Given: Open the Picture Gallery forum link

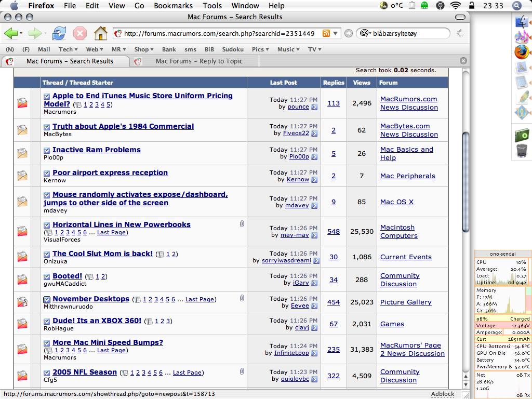Looking at the screenshot, I should pos(406,302).
